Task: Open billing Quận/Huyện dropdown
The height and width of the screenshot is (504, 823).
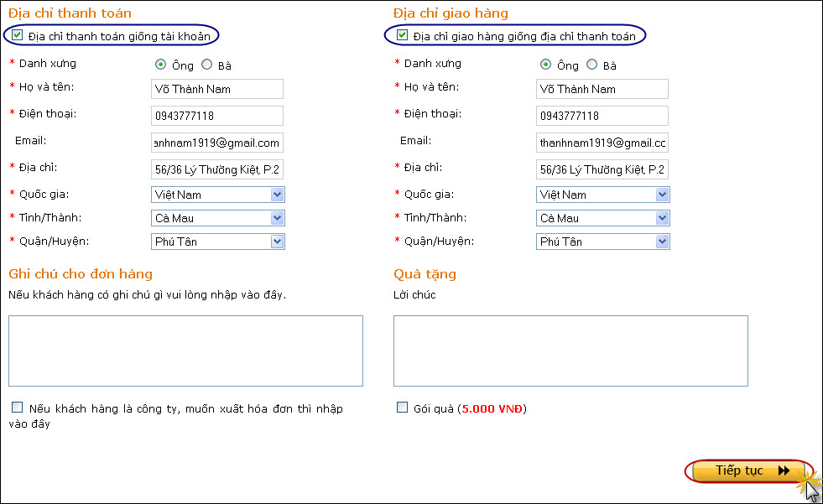Action: pyautogui.click(x=278, y=242)
